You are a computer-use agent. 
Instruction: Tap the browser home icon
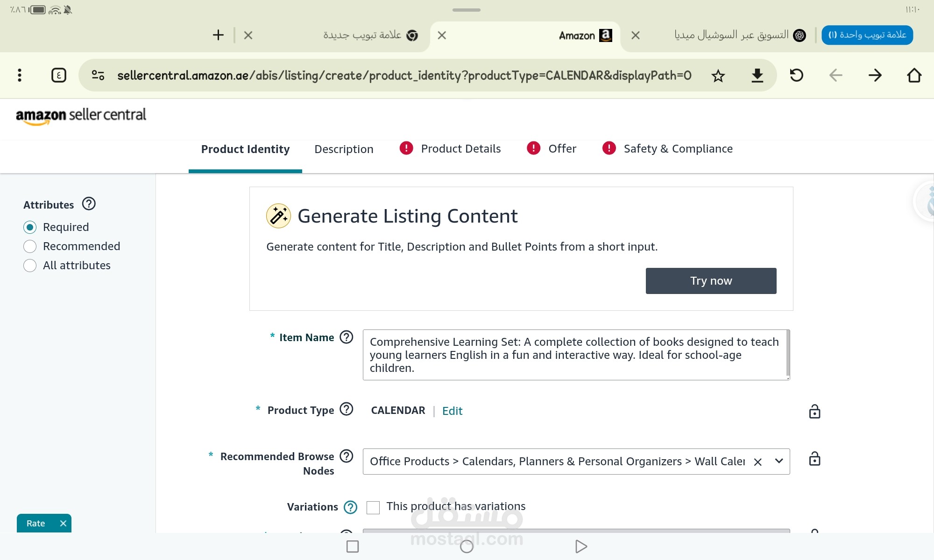click(x=914, y=75)
